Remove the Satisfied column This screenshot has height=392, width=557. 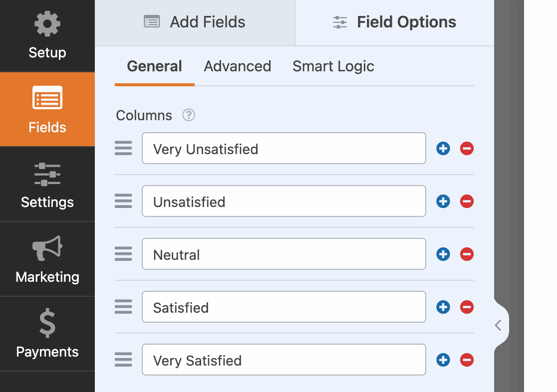467,307
